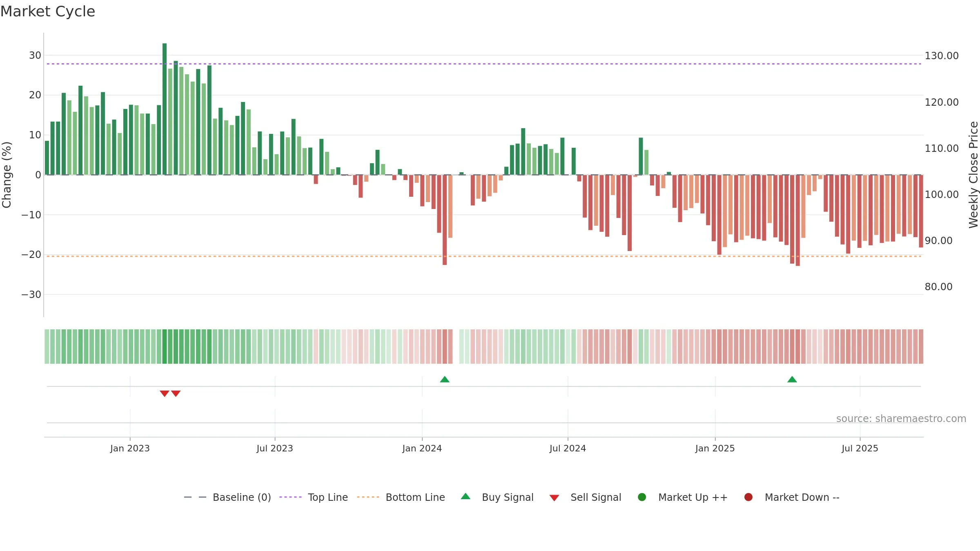Click the 30 left-axis tick label
Screen dimensions: 980x551
pos(35,56)
